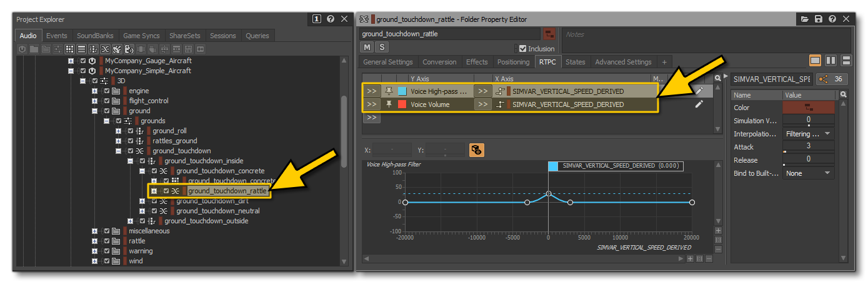Toggle checkbox for ground_roll

130,131
